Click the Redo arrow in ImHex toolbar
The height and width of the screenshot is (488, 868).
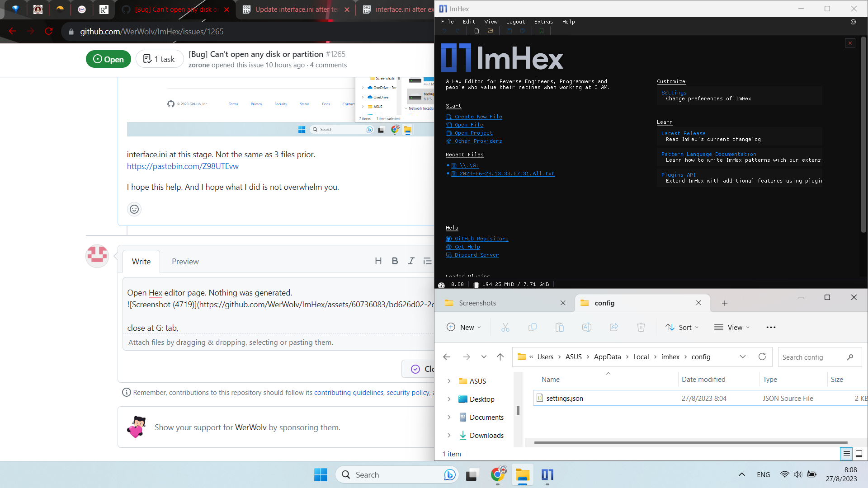tap(458, 31)
